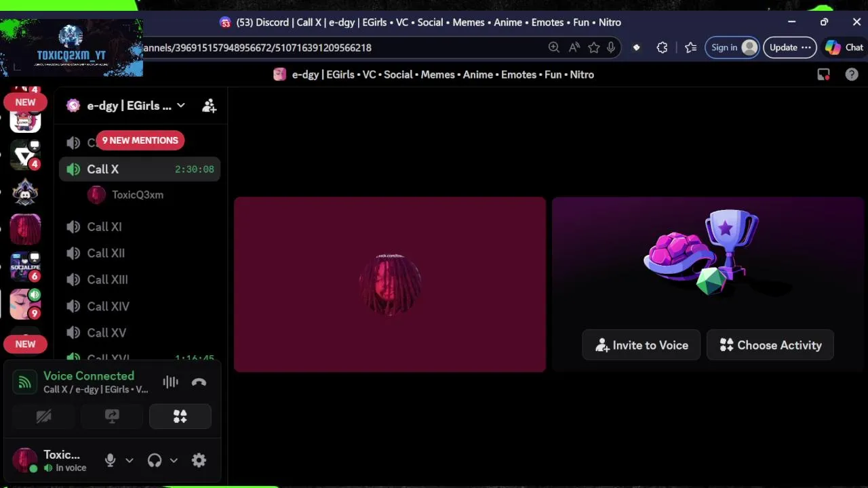This screenshot has height=488, width=868.
Task: Jump to bottom NEW unread servers
Action: click(x=25, y=344)
